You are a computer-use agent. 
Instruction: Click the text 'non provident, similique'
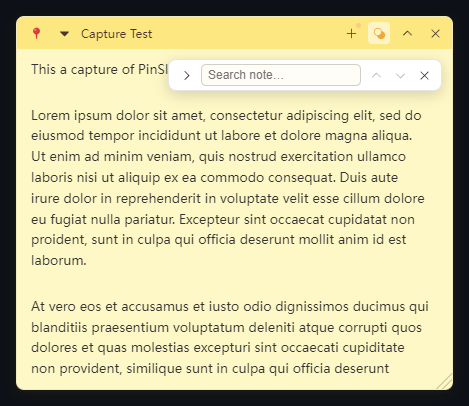coord(107,369)
